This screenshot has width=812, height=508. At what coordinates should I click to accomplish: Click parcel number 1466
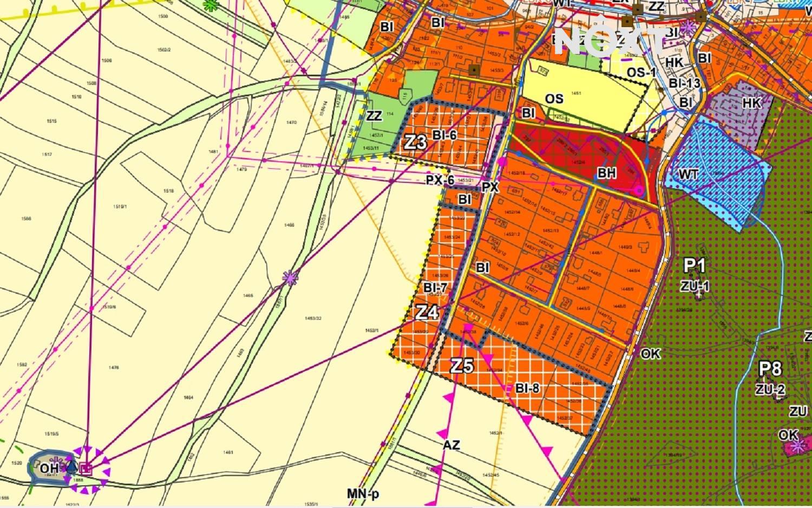(289, 225)
